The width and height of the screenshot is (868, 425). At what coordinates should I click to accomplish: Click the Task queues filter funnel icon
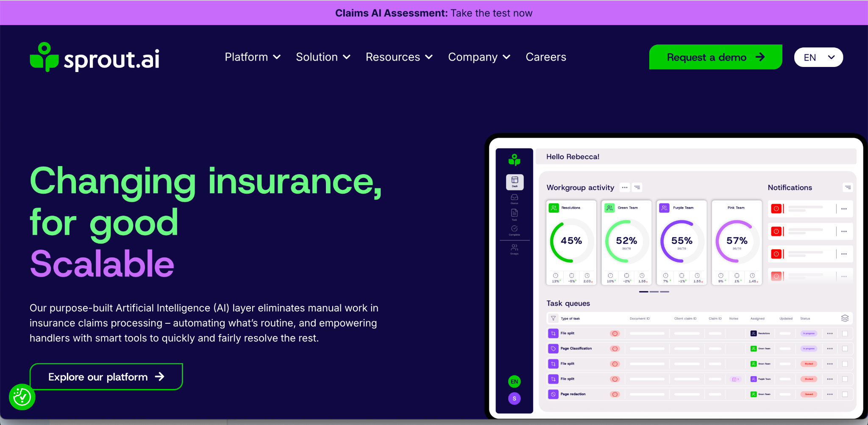553,318
